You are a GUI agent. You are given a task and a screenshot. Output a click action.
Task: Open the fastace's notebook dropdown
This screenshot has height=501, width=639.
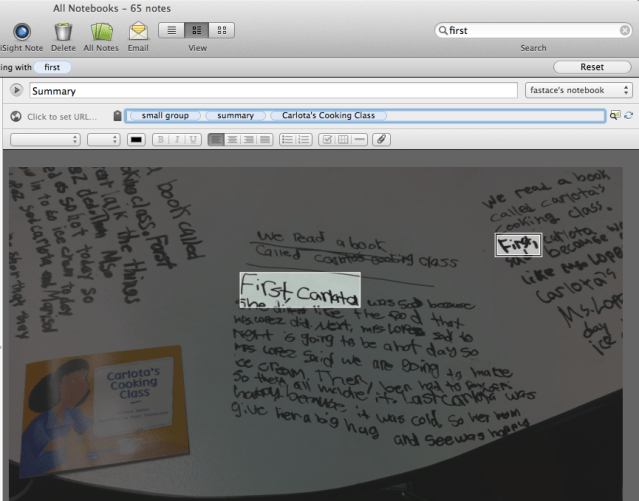579,90
